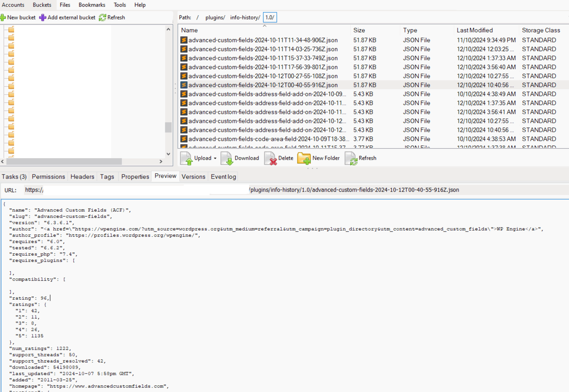Click icon of address-field-add-on file modified 12/10/2024 1:37:35 AM

pyautogui.click(x=184, y=103)
